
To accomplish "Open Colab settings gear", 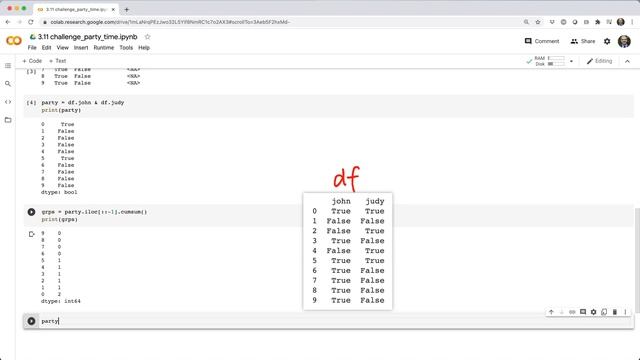I will pyautogui.click(x=607, y=41).
